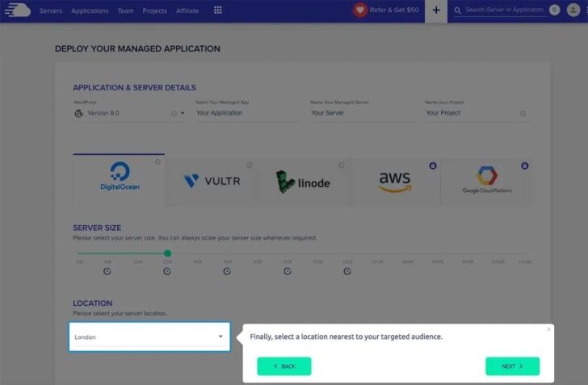Click the Your Application name field
This screenshot has height=385, width=588.
click(x=247, y=113)
